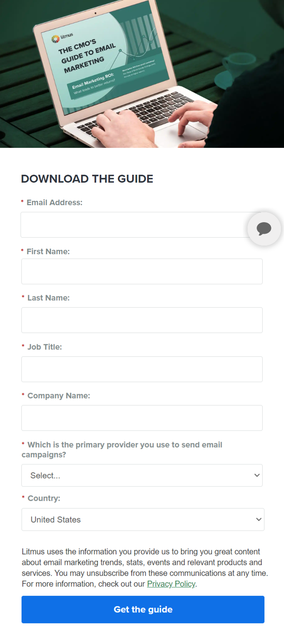Viewport: 284px width, 644px height.
Task: Click the Country label text
Action: click(x=44, y=498)
